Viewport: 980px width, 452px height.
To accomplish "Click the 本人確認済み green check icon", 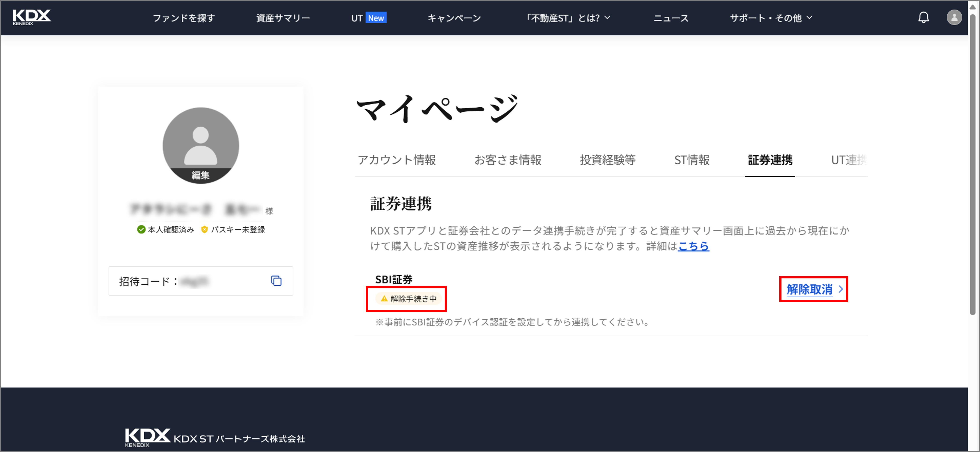I will coord(141,229).
